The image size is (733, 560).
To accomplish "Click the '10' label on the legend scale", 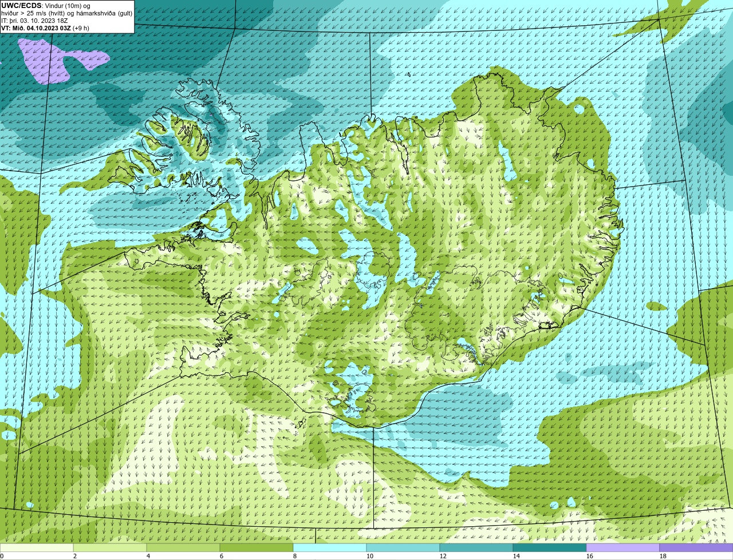I will coord(370,556).
